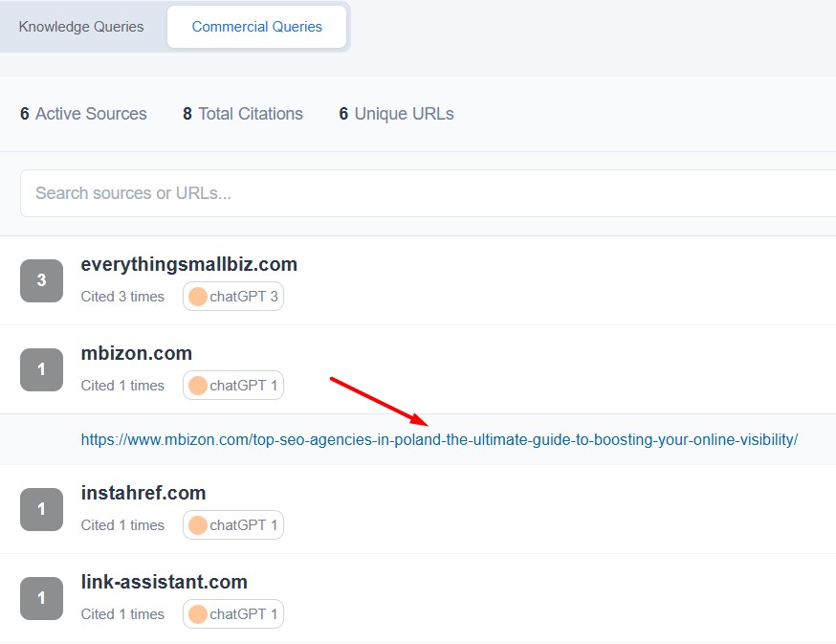Expand the everythingsmallbiz.com source row
The image size is (836, 644).
coord(418,280)
